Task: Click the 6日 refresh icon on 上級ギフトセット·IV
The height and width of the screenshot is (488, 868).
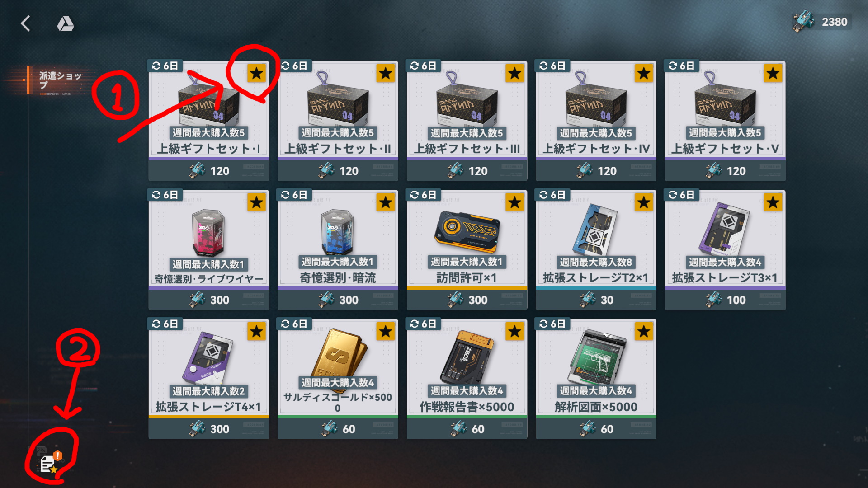Action: [544, 66]
